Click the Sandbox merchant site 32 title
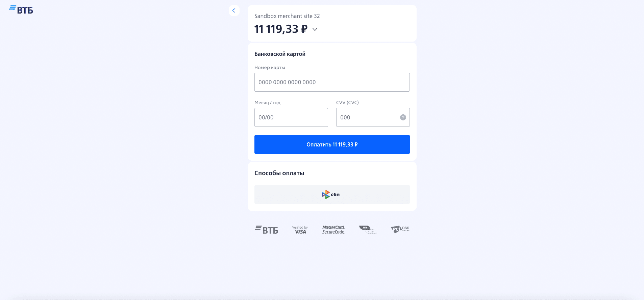Image resolution: width=644 pixels, height=300 pixels. pos(287,16)
